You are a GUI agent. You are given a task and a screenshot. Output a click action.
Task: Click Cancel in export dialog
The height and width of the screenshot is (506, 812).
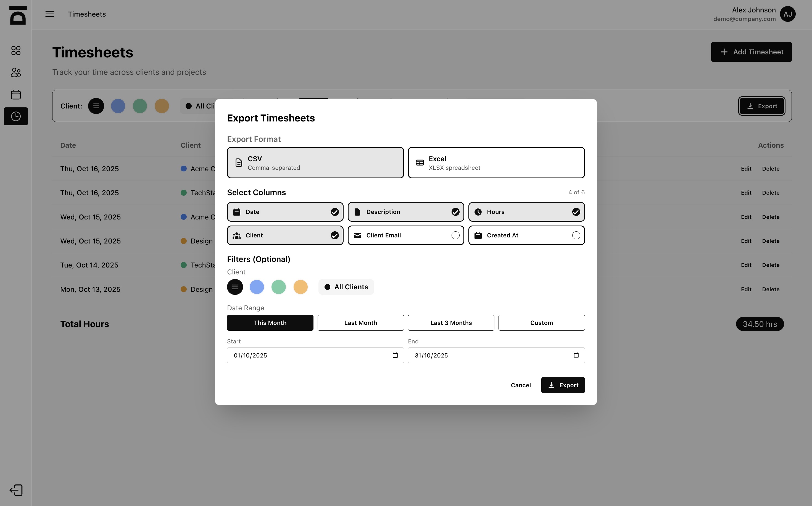coord(520,385)
